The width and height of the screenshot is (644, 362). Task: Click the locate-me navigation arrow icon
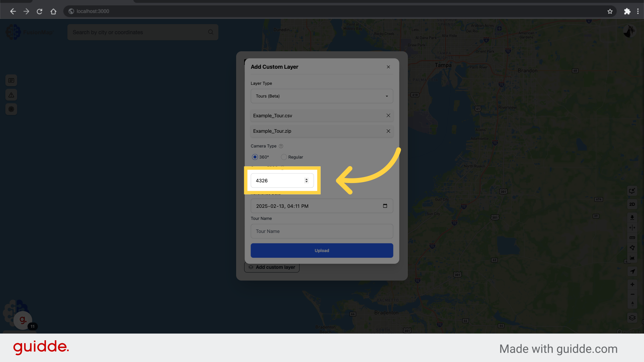[632, 271]
